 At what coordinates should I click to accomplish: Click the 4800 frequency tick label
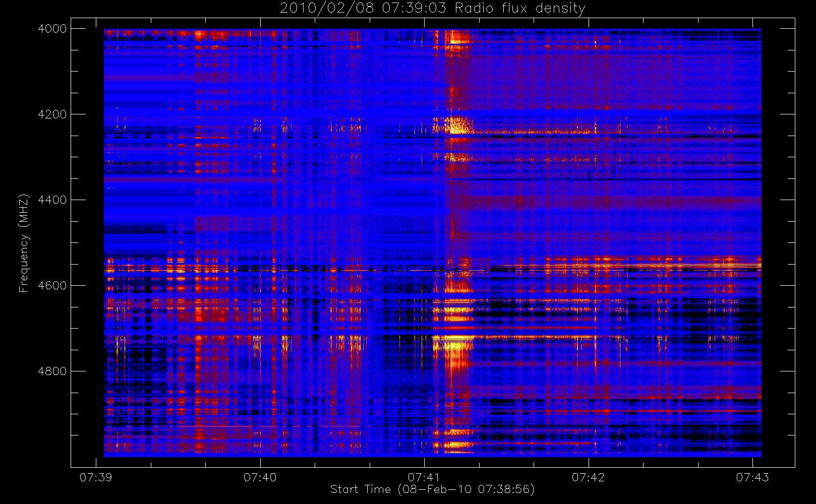pyautogui.click(x=52, y=371)
